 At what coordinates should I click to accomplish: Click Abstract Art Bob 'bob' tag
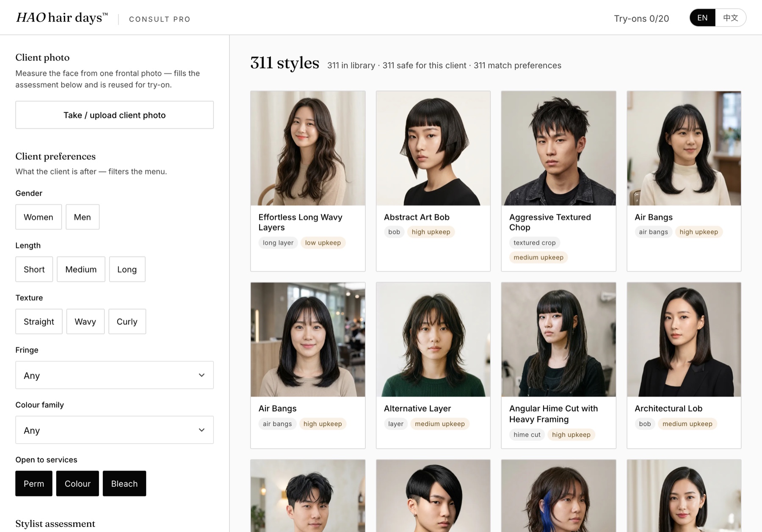click(x=394, y=232)
